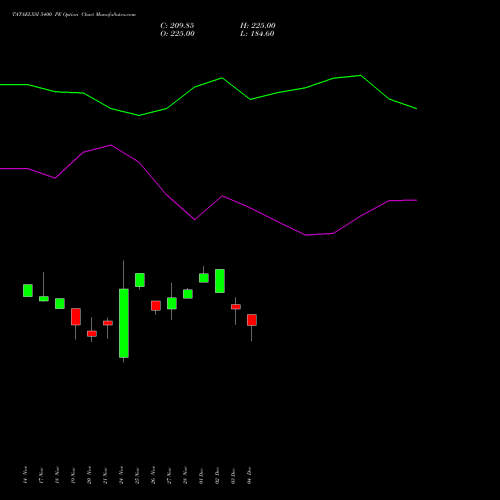Click the 04 Dec date label
Screen dimensions: 500x500
[249, 476]
